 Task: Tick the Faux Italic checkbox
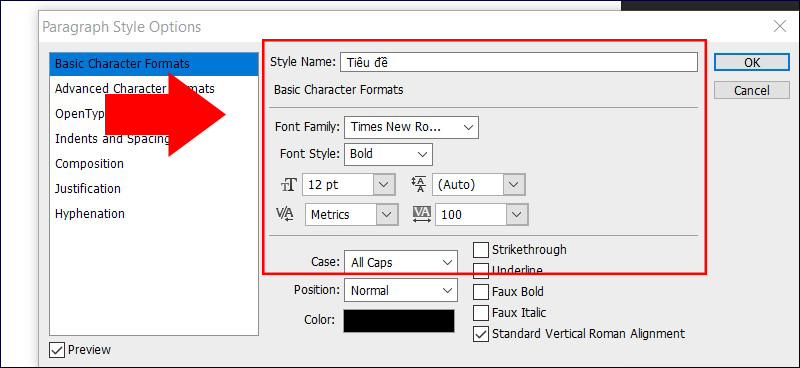pyautogui.click(x=481, y=312)
